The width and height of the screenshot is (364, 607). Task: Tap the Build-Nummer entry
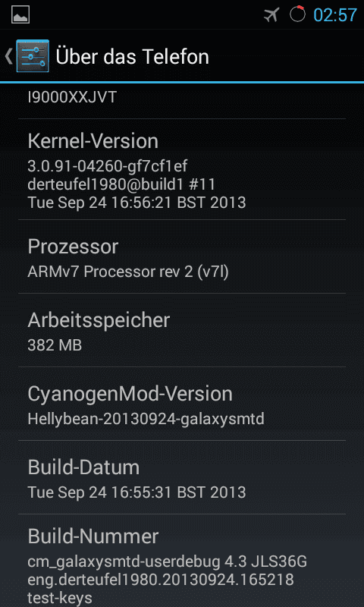coord(182,561)
